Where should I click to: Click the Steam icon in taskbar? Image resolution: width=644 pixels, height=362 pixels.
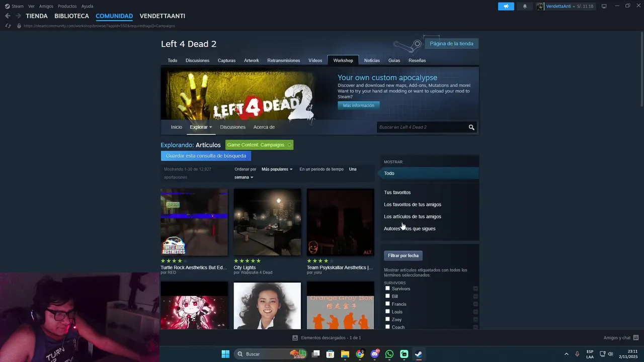[x=418, y=354]
